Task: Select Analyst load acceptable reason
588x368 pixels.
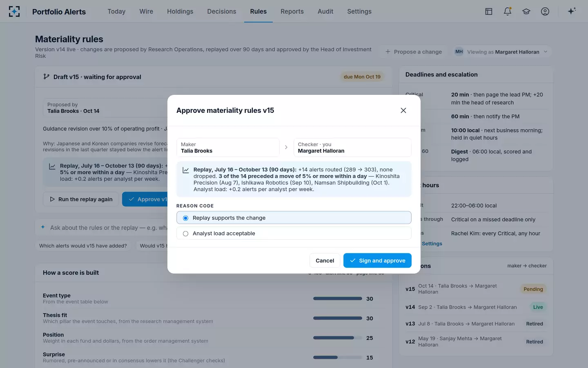Action: pyautogui.click(x=294, y=233)
